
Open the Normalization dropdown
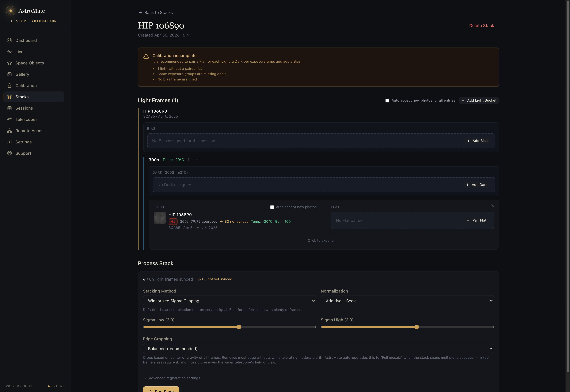pyautogui.click(x=407, y=301)
